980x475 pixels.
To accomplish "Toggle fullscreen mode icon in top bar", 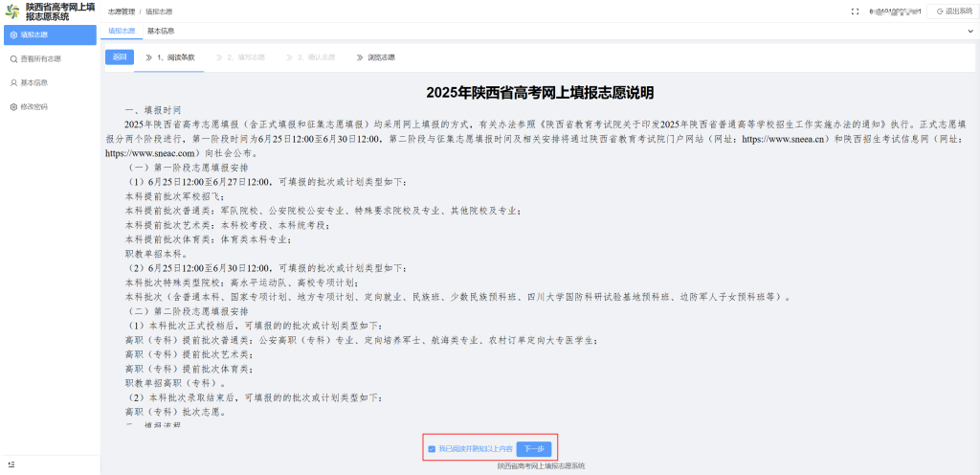I will coord(828,11).
